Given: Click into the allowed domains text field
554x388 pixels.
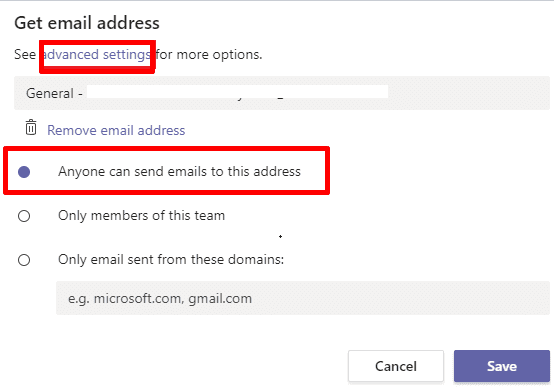Looking at the screenshot, I should pos(303,298).
